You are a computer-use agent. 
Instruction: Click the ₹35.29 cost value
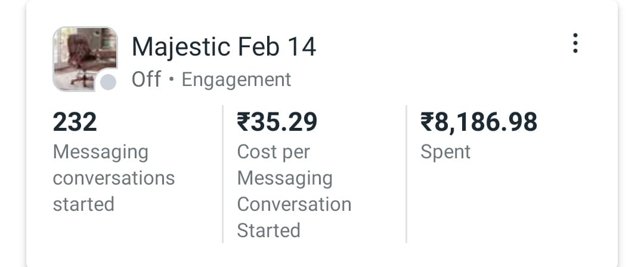(x=277, y=122)
